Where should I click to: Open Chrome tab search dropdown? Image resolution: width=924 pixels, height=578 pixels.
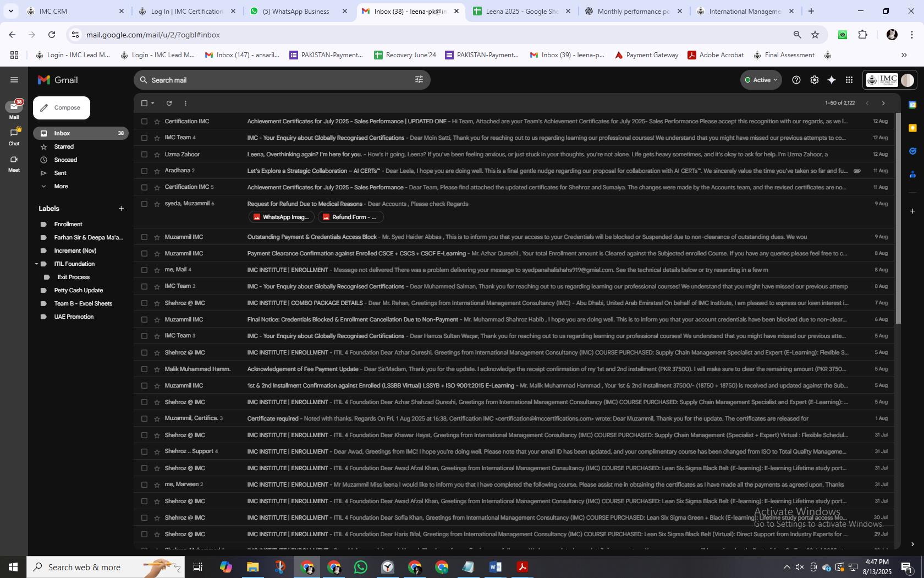(10, 11)
